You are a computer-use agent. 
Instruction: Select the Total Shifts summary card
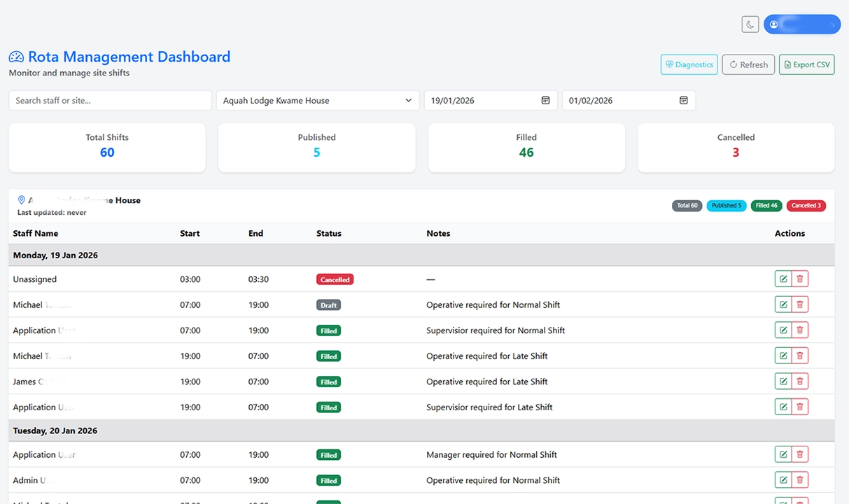pos(106,147)
